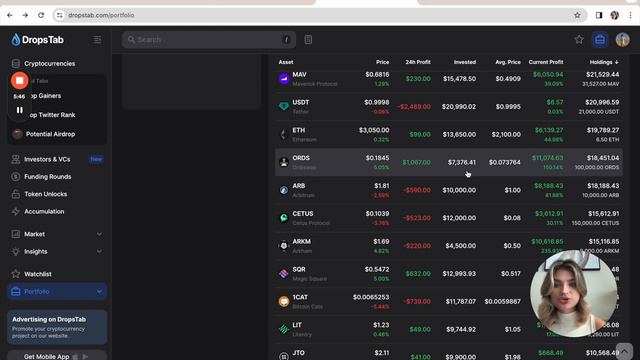The image size is (640, 360).
Task: Bookmark this page with star icon
Action: tap(577, 15)
